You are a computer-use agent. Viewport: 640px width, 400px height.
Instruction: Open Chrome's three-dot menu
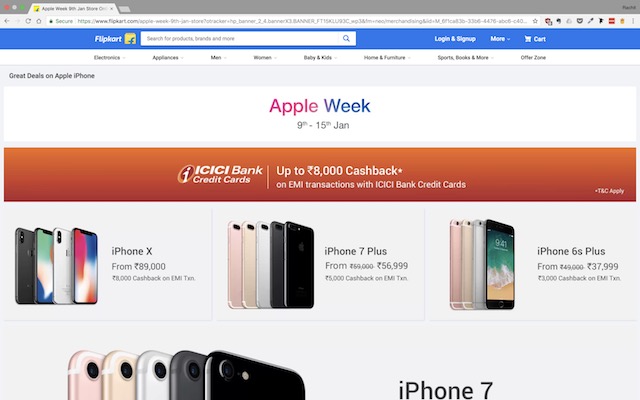click(x=633, y=21)
